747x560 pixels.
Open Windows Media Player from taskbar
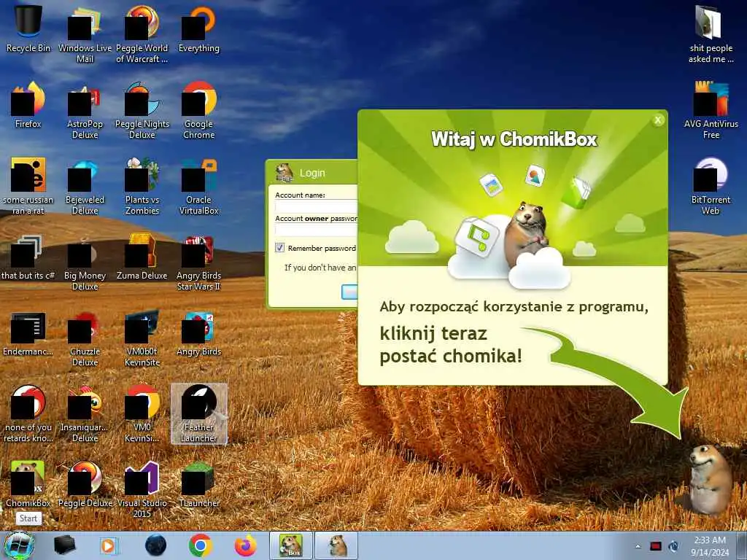(109, 545)
